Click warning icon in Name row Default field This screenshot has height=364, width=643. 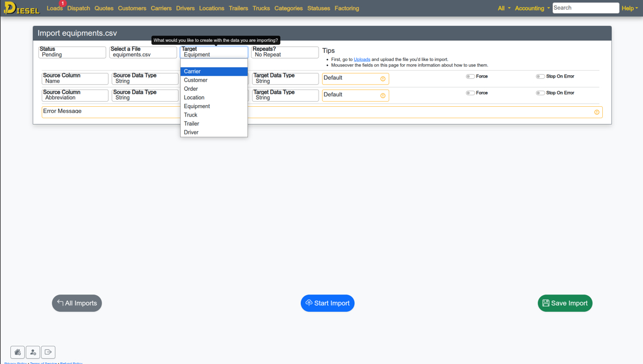[x=383, y=79]
